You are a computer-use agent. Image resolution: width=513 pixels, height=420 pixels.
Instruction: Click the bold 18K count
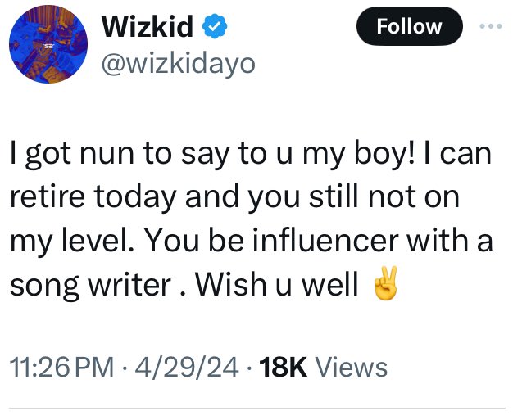click(284, 368)
